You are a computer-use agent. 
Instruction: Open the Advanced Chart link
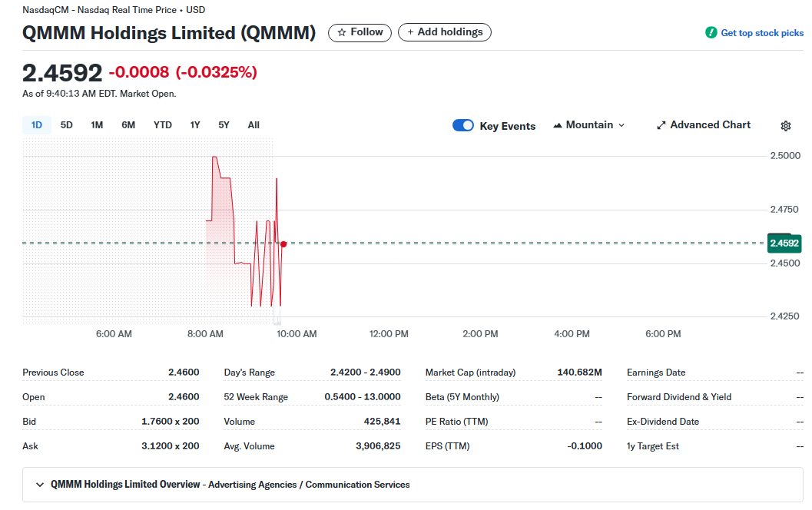coord(704,125)
